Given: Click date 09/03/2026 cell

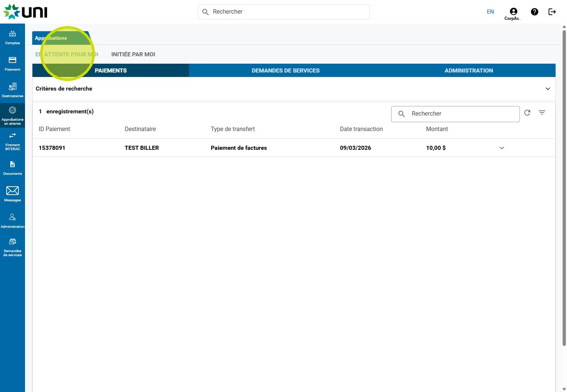Looking at the screenshot, I should (x=355, y=148).
